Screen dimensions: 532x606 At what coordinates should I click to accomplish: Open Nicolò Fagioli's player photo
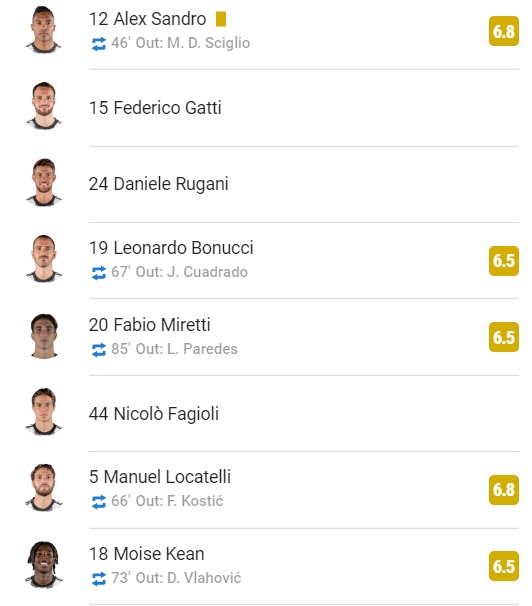click(x=44, y=412)
